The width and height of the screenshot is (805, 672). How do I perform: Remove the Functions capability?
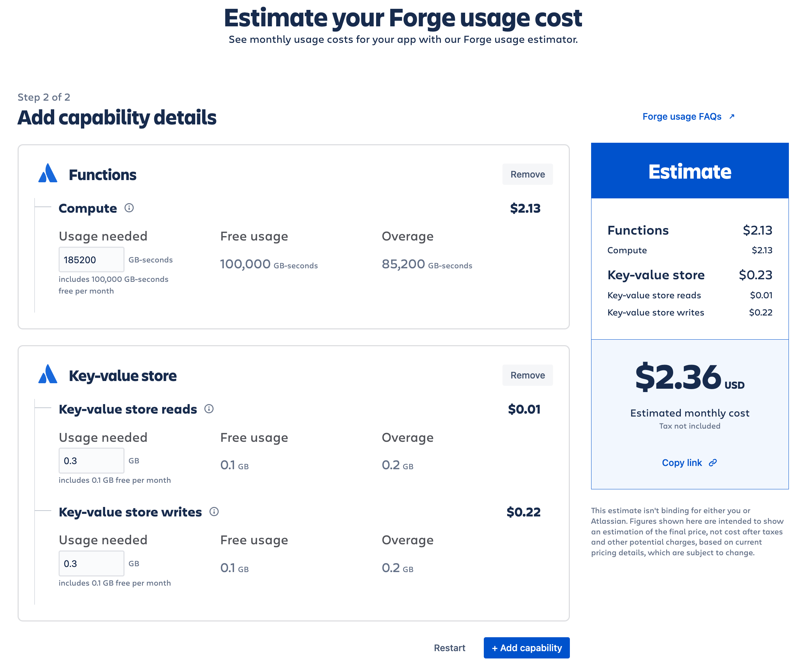527,174
